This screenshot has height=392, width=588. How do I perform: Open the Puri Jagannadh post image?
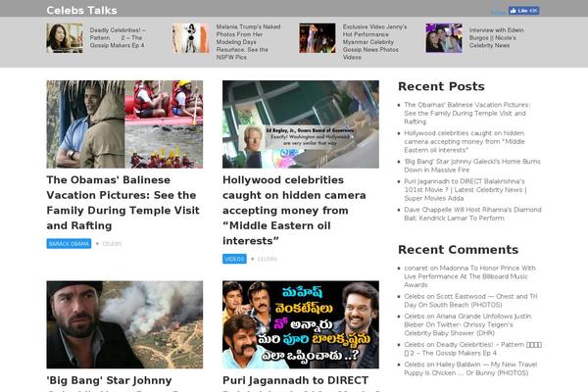tap(301, 324)
